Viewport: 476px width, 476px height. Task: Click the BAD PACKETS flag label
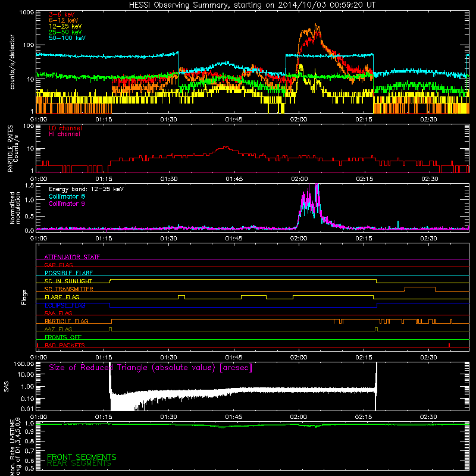(65, 345)
